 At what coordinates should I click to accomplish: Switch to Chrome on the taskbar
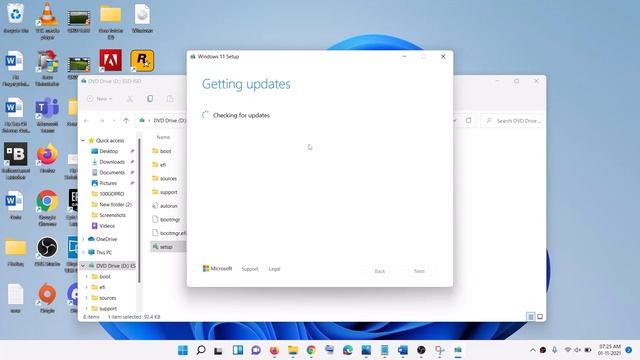311,350
